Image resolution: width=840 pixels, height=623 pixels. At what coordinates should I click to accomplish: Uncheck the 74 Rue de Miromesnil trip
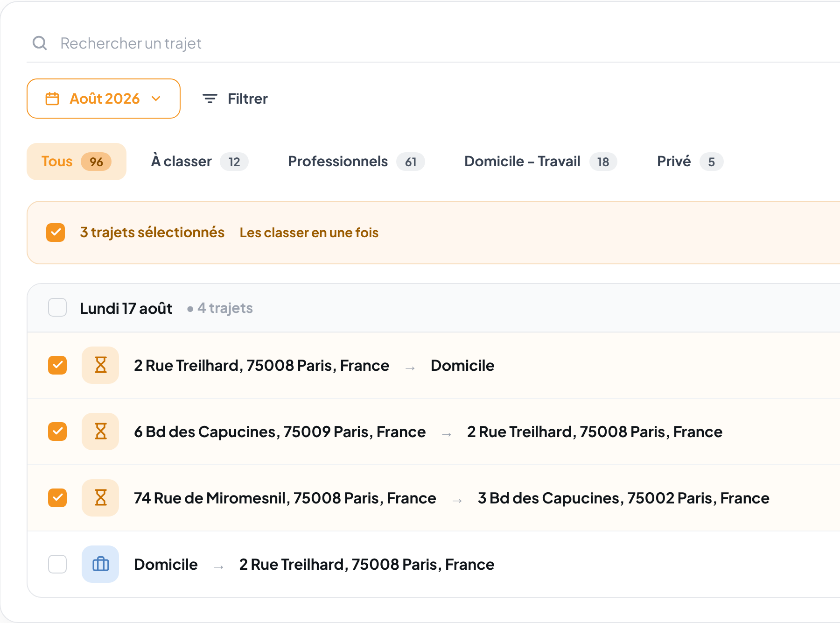tap(57, 498)
